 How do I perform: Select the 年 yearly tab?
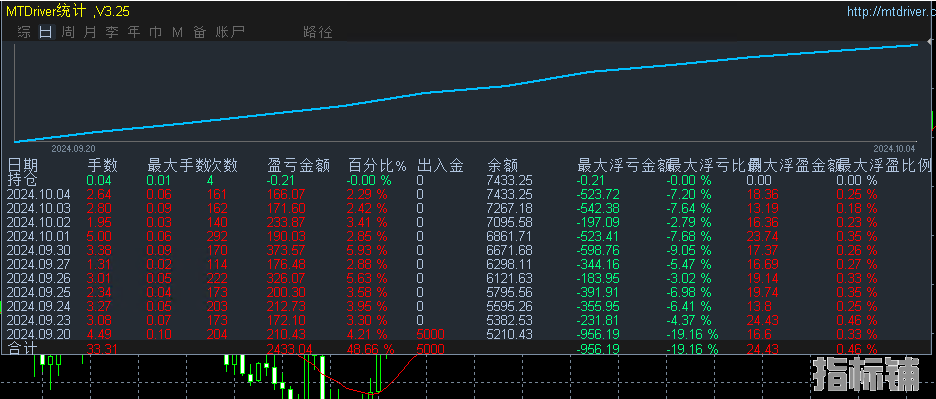(134, 32)
